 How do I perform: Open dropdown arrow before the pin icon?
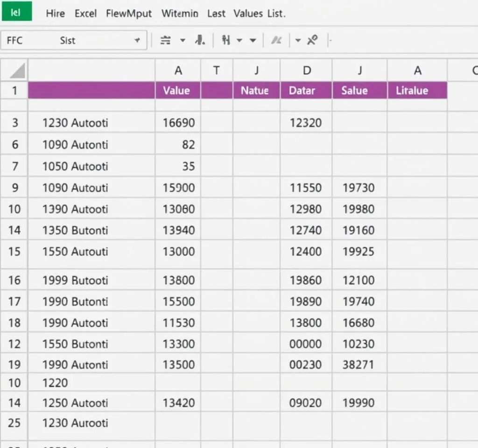point(298,41)
